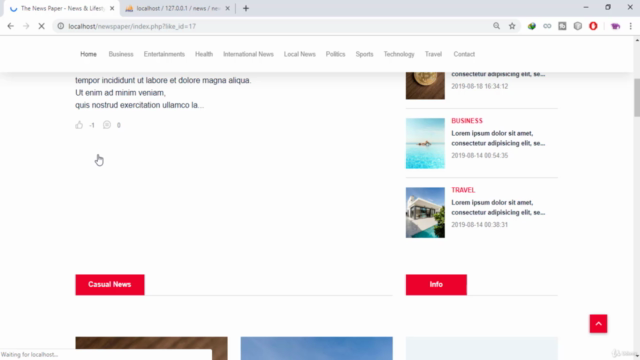The width and height of the screenshot is (640, 360).
Task: Switch to The News Paper tab
Action: (62, 8)
